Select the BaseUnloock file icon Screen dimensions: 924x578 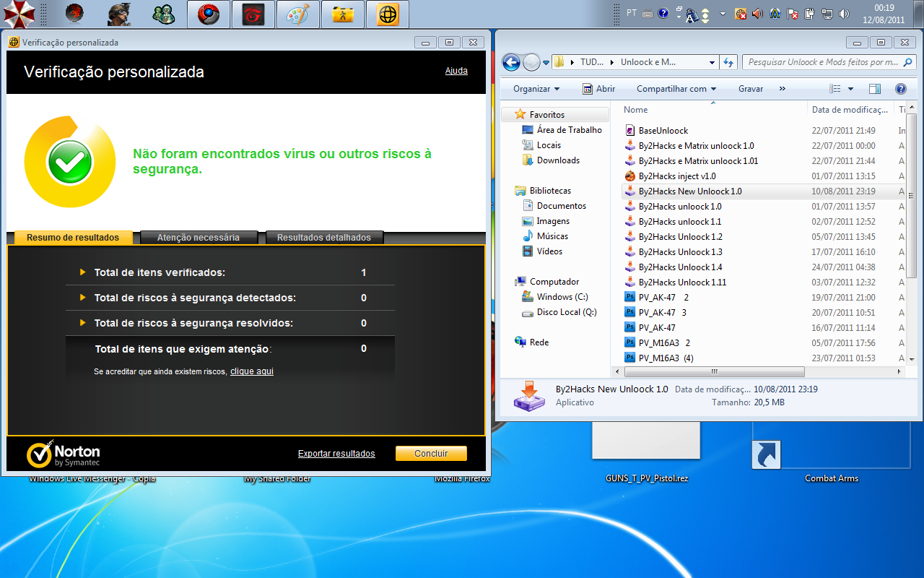[x=630, y=131]
